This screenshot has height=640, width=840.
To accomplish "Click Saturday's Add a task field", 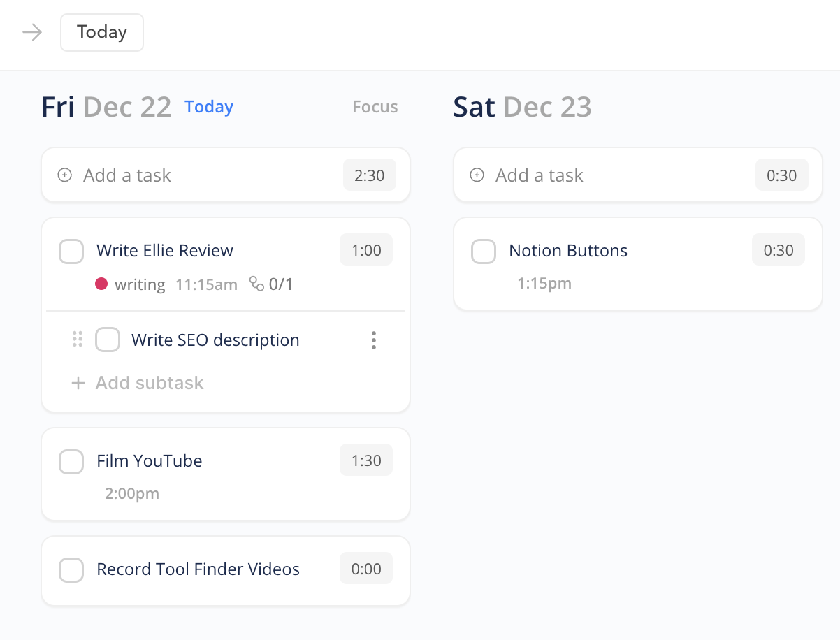I will pos(538,175).
